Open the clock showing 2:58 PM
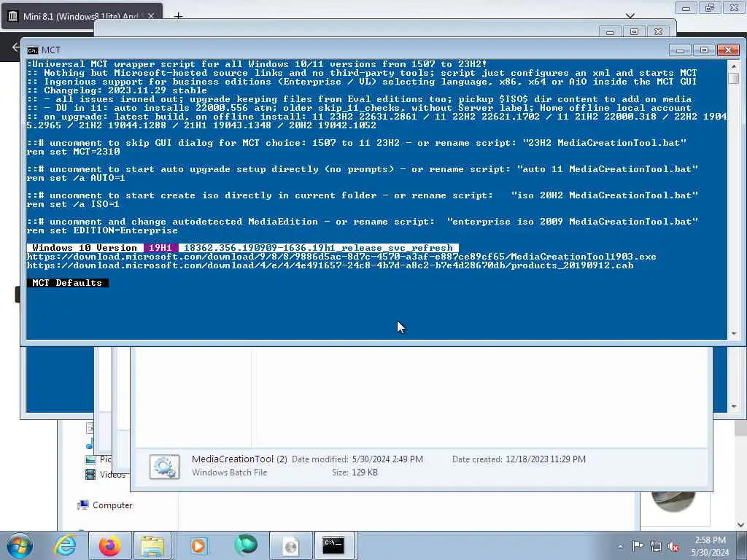The width and height of the screenshot is (747, 560). (710, 546)
